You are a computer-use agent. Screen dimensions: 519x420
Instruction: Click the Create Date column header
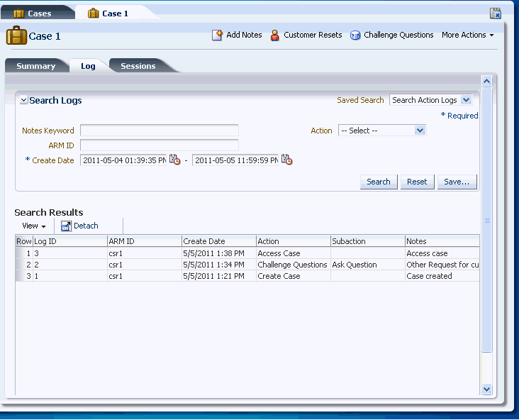(x=219, y=241)
